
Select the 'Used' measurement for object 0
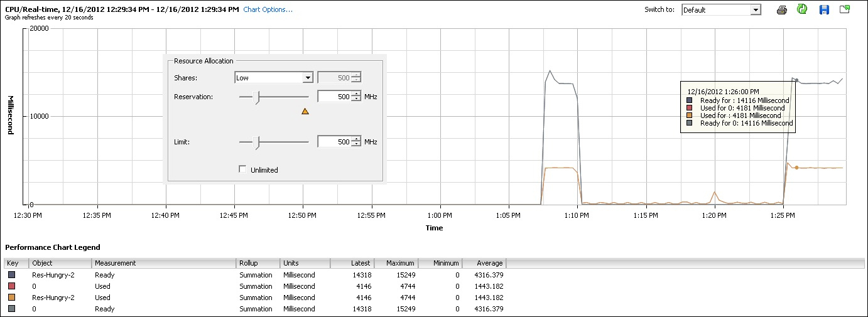coord(102,286)
